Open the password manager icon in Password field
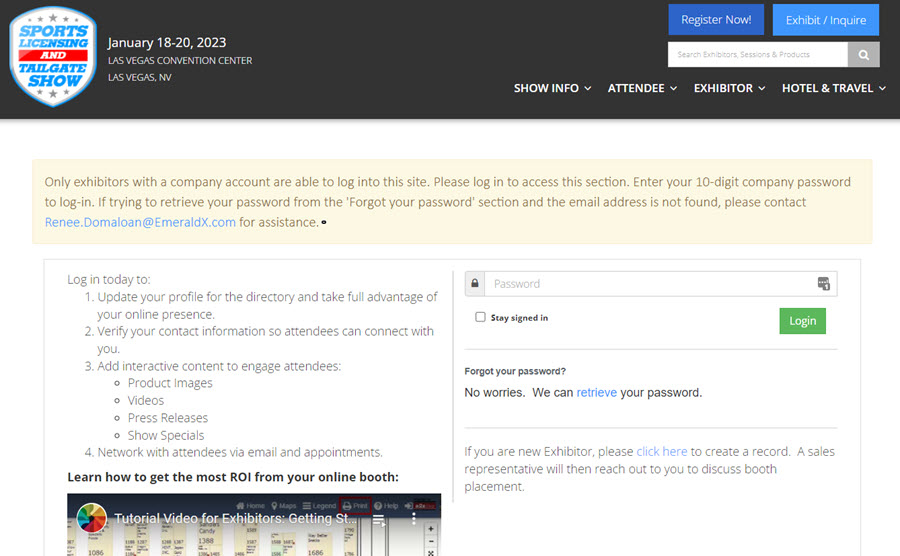Image resolution: width=900 pixels, height=556 pixels. tap(823, 284)
